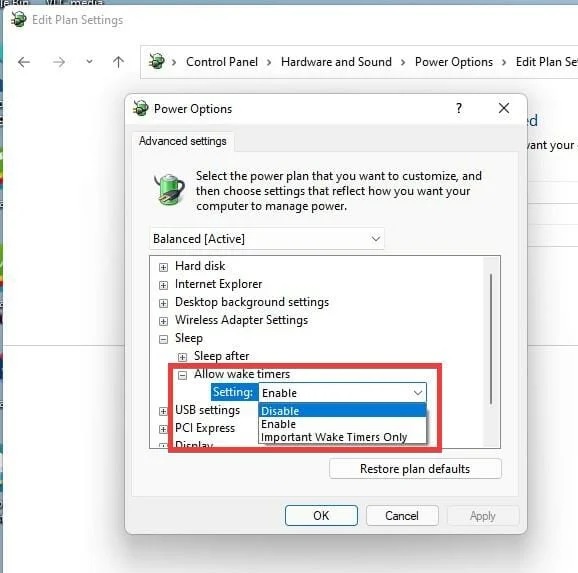This screenshot has width=578, height=573.
Task: Expand the PCI Express node
Action: coord(163,429)
